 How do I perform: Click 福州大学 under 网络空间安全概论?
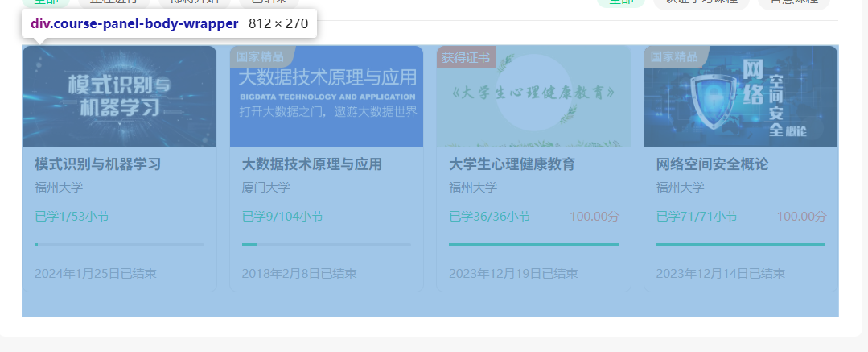click(x=681, y=188)
